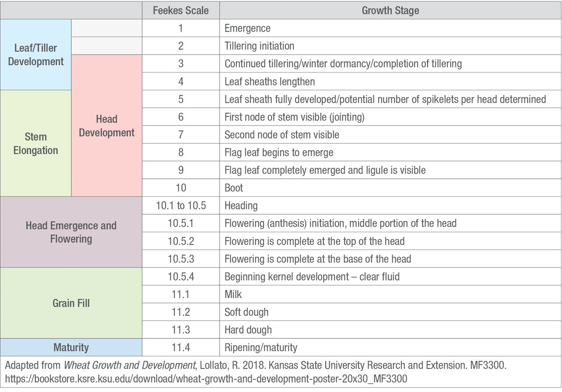This screenshot has height=392, width=562.
Task: Select the 'Soft dough' cell
Action: coord(246,312)
